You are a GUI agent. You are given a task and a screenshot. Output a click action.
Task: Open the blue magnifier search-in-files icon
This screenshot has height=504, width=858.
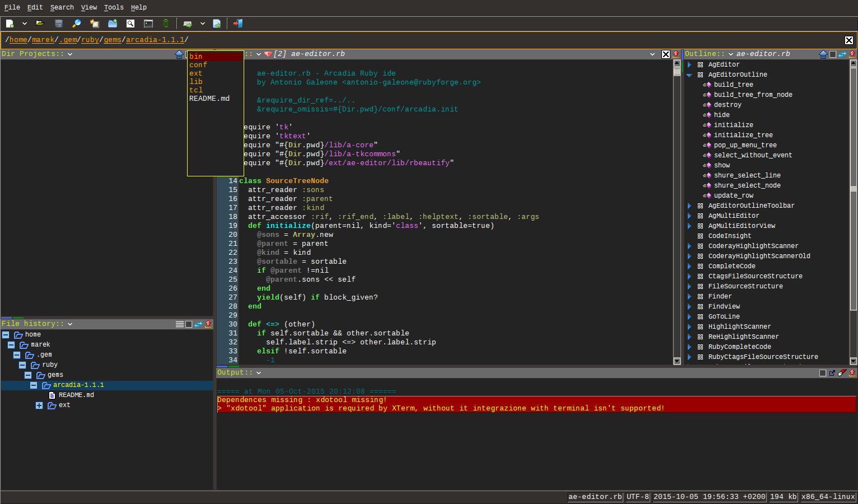[77, 24]
